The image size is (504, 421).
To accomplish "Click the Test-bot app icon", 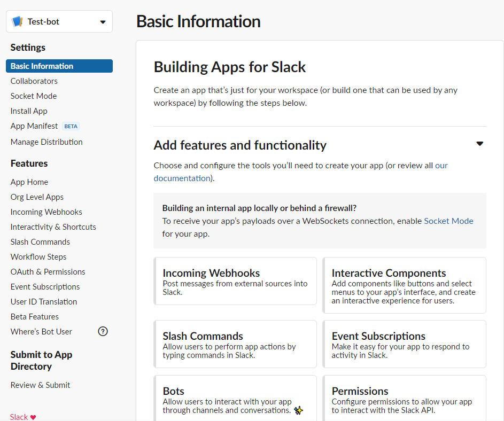I will click(17, 21).
